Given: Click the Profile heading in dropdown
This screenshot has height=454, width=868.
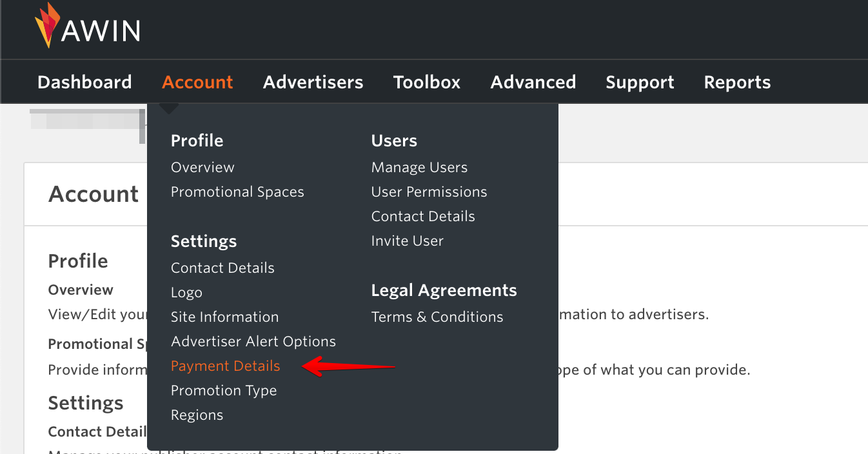Looking at the screenshot, I should coord(197,141).
